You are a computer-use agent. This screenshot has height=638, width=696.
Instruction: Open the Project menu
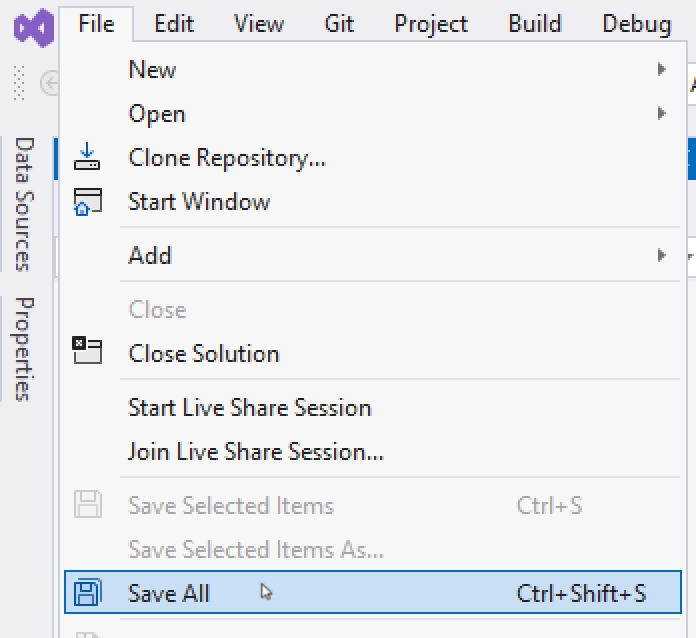[x=431, y=24]
